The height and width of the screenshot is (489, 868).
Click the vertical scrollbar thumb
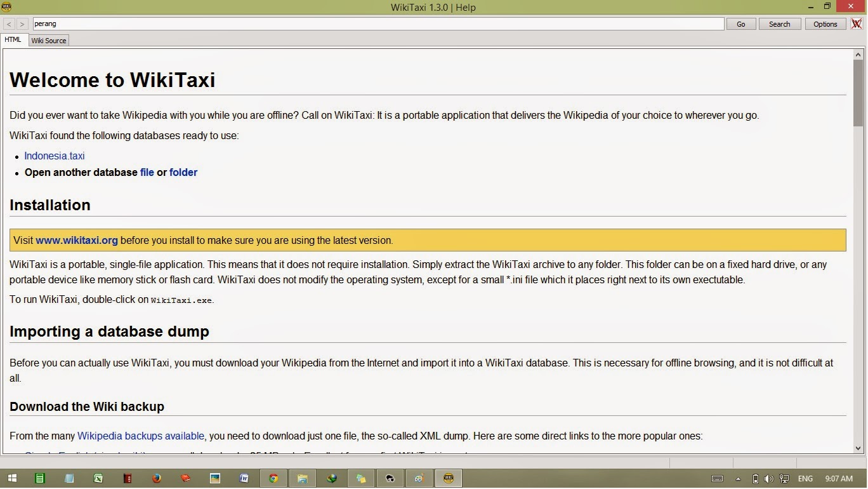(x=858, y=93)
